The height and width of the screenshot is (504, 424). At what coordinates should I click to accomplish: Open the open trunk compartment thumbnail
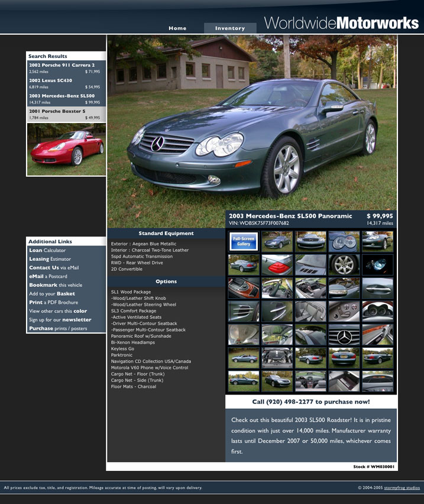pyautogui.click(x=344, y=381)
